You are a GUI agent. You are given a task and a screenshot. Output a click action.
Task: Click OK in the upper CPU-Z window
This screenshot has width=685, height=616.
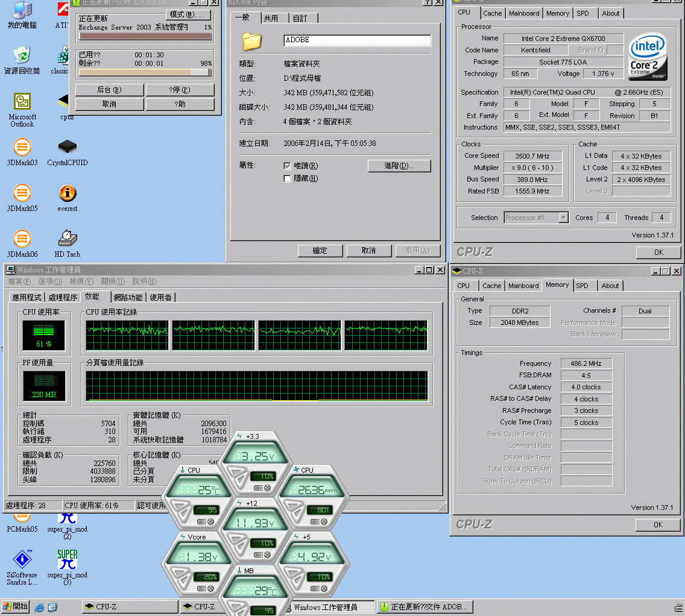coord(658,253)
